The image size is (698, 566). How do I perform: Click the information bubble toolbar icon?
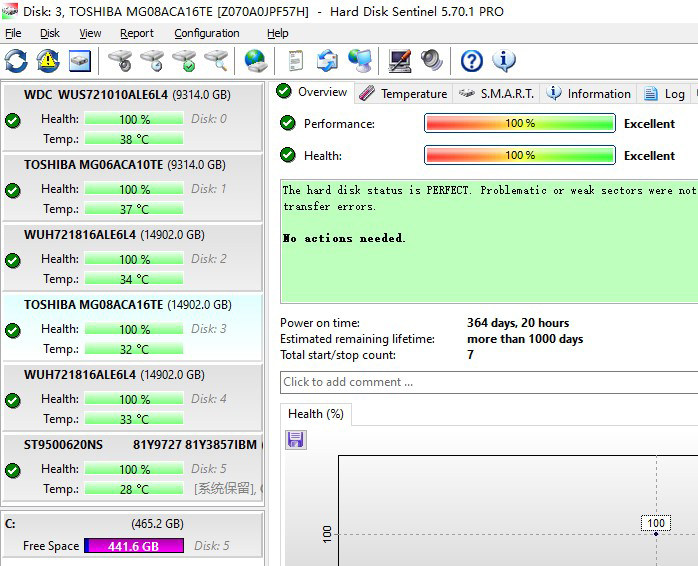coord(504,61)
